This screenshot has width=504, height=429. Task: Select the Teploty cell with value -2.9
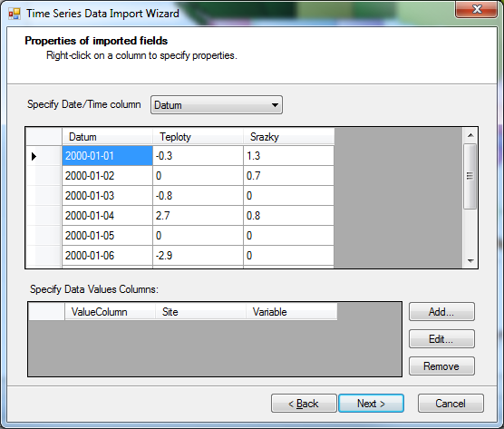[198, 256]
